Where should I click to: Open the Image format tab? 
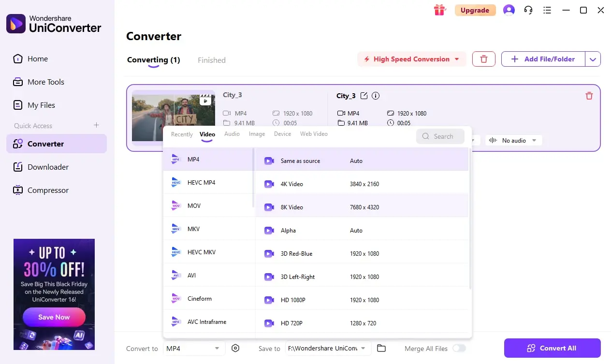tap(257, 134)
